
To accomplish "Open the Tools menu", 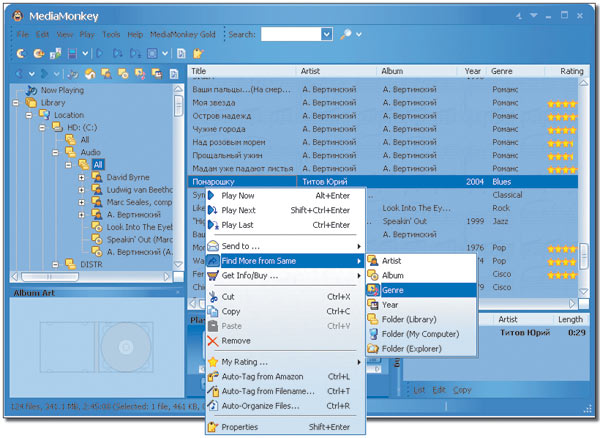I will 111,34.
